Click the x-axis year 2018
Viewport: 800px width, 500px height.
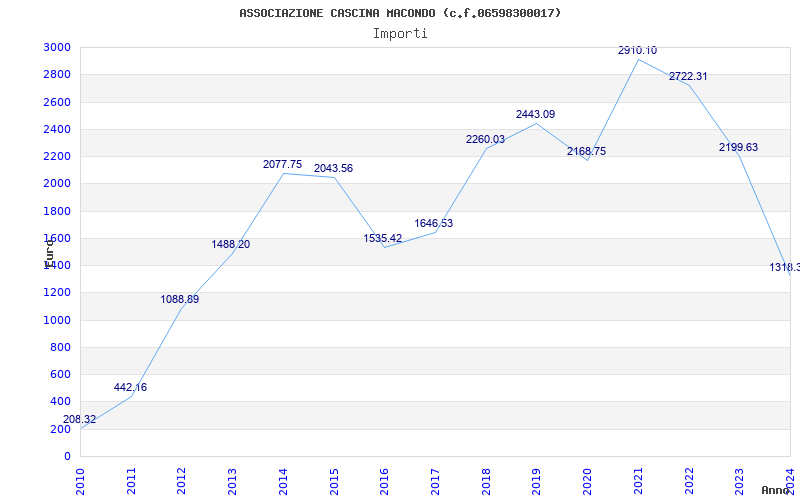coord(486,482)
